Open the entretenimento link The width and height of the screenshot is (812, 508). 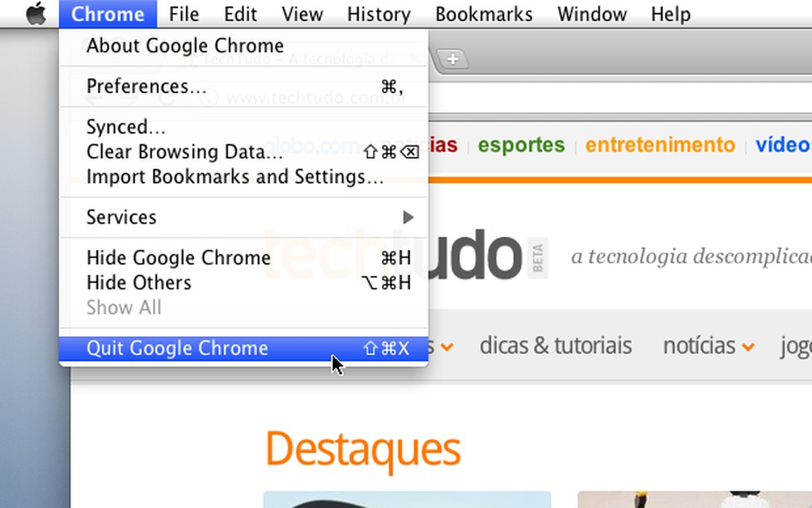coord(660,144)
